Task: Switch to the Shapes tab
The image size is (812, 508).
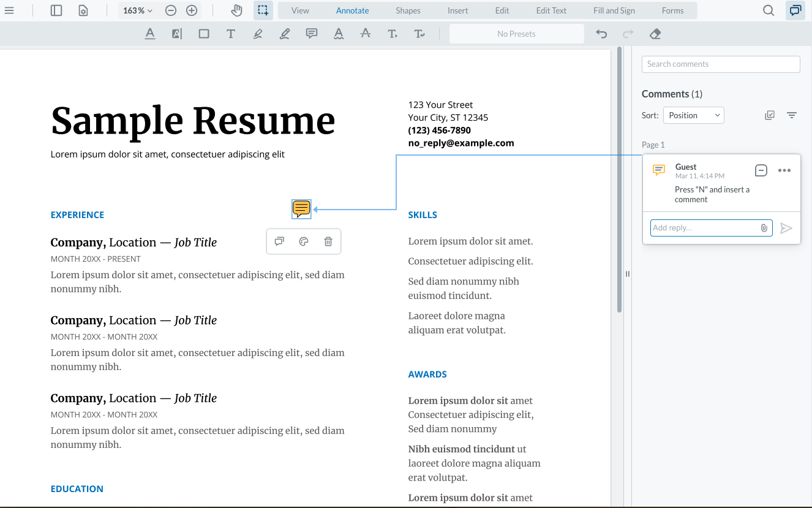Action: (x=408, y=10)
